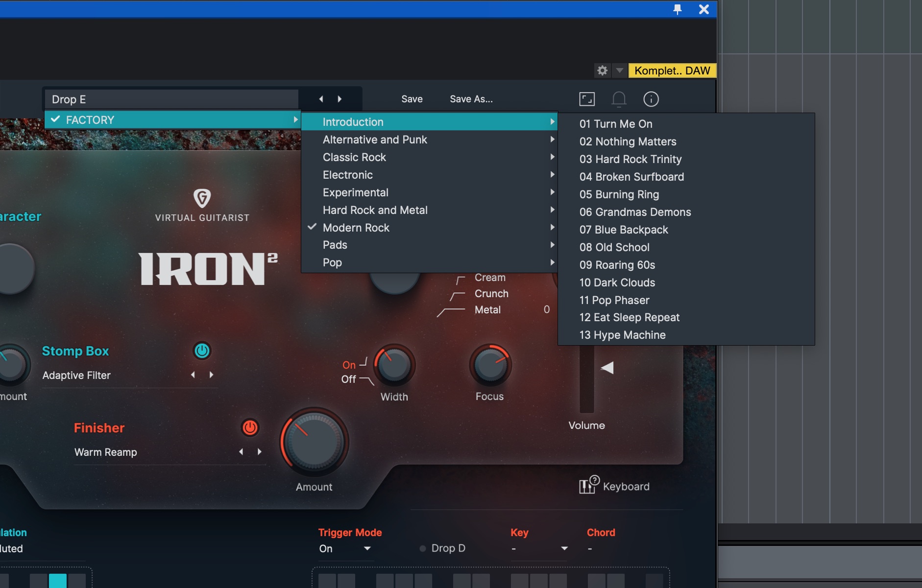Expand dropdown arrow beside settings gear
This screenshot has width=922, height=588.
point(620,71)
